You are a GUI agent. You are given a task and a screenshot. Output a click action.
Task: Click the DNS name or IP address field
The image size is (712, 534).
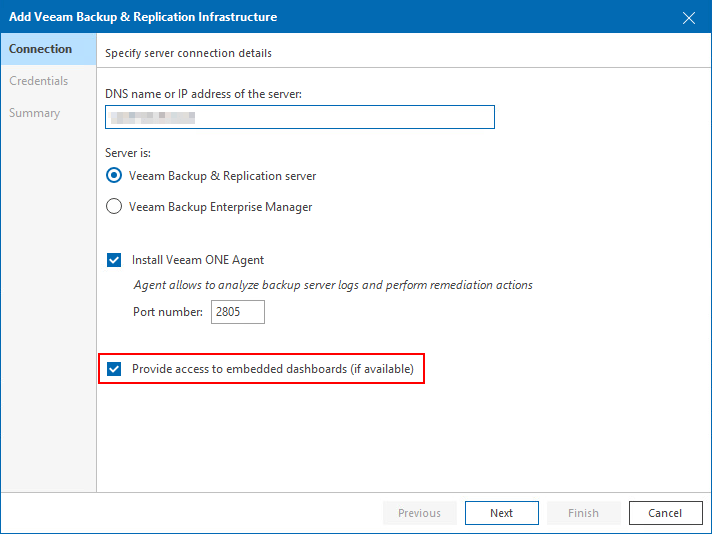pos(300,117)
